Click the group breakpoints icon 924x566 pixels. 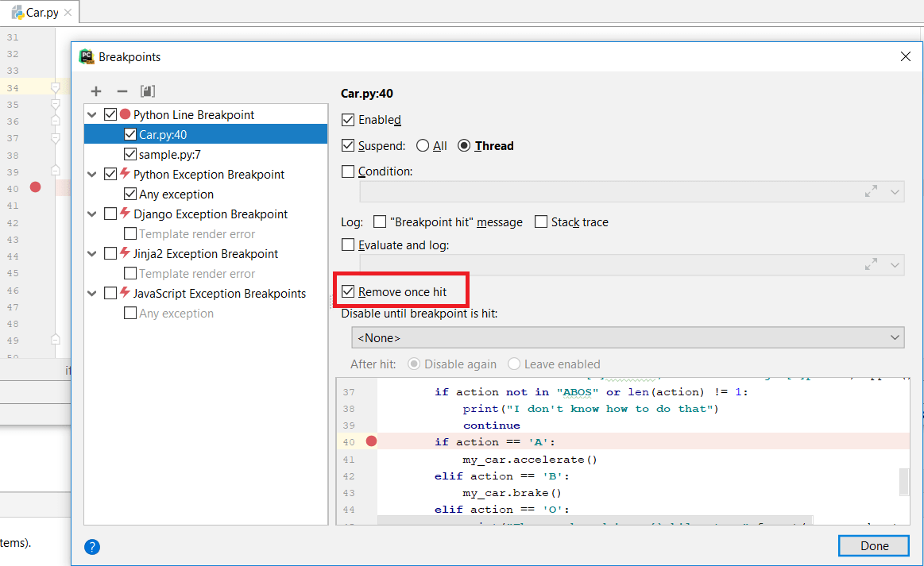148,91
